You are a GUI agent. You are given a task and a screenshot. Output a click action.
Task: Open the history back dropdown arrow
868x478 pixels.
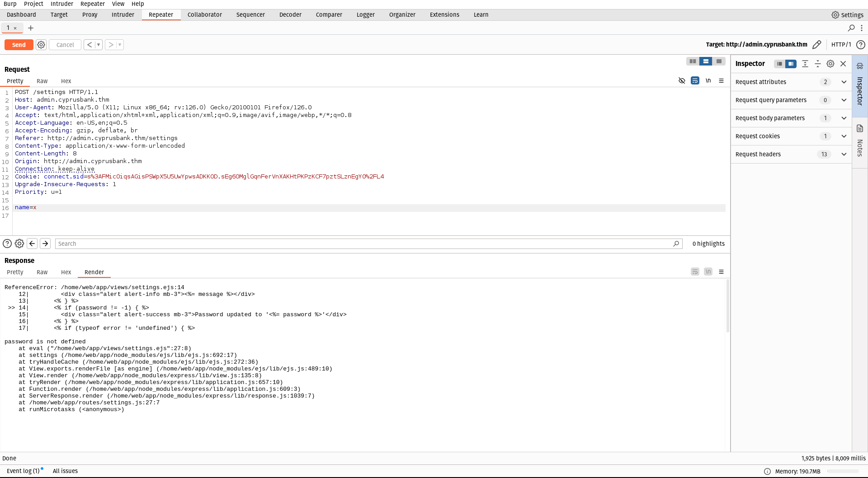click(99, 45)
